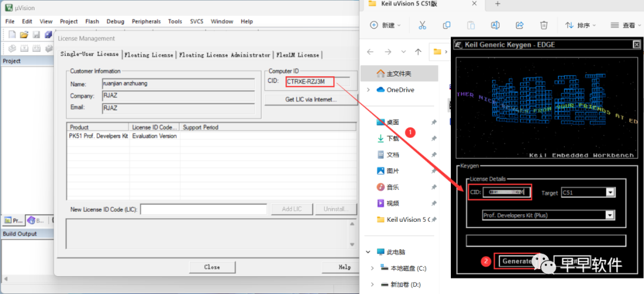Screen dimensions: 644x294
Task: Click the Copy icon in File Explorer toolbar
Action: [447, 26]
